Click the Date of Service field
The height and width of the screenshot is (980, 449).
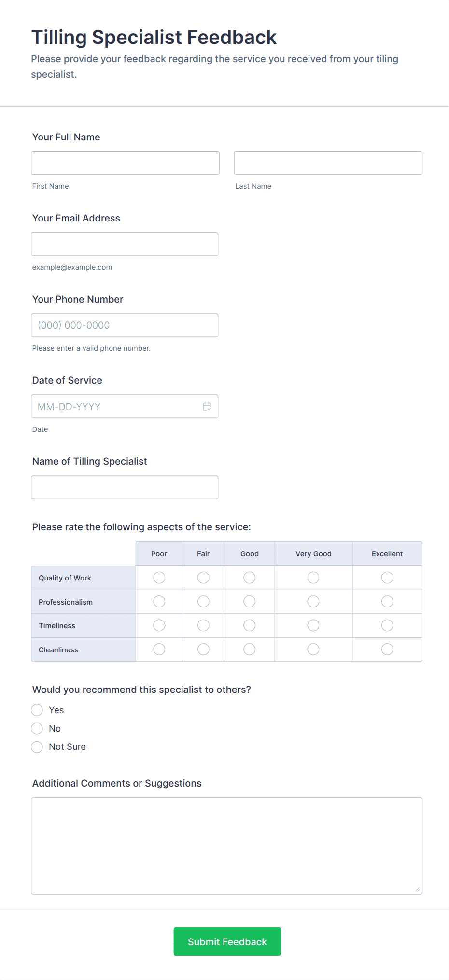116,406
